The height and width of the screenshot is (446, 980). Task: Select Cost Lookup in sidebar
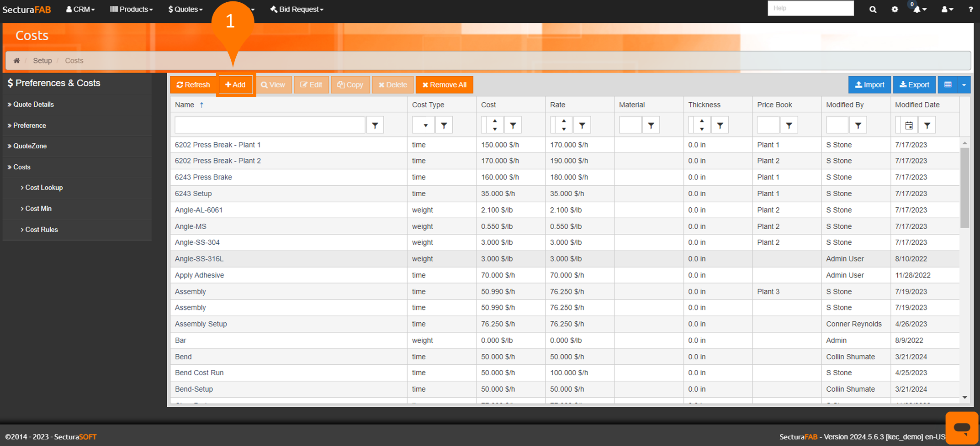coord(44,188)
